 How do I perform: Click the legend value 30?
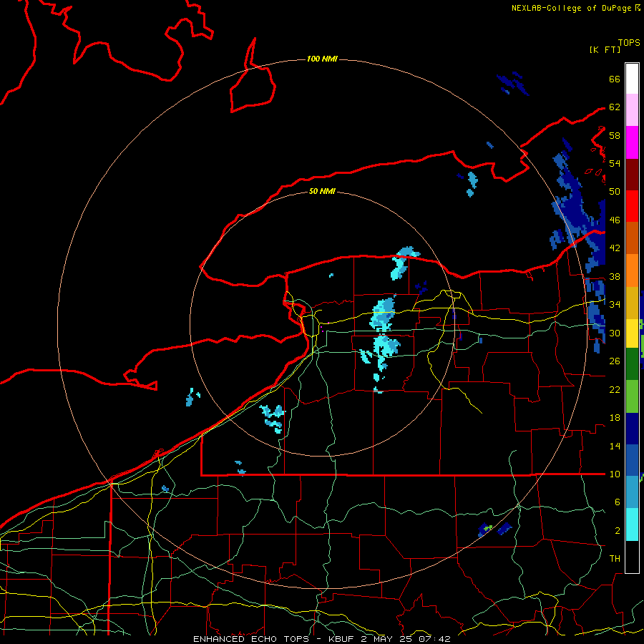tap(615, 333)
